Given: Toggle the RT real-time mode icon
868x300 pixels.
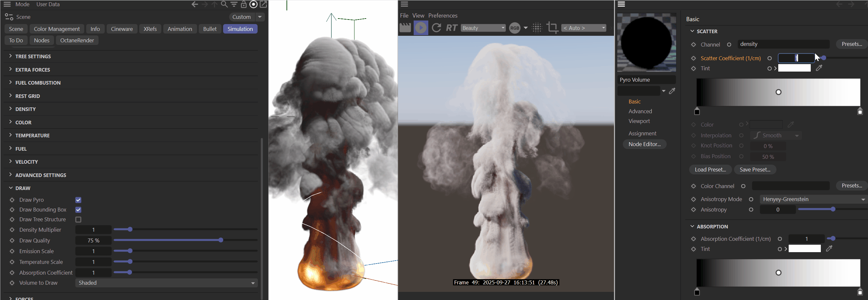Looking at the screenshot, I should point(451,28).
